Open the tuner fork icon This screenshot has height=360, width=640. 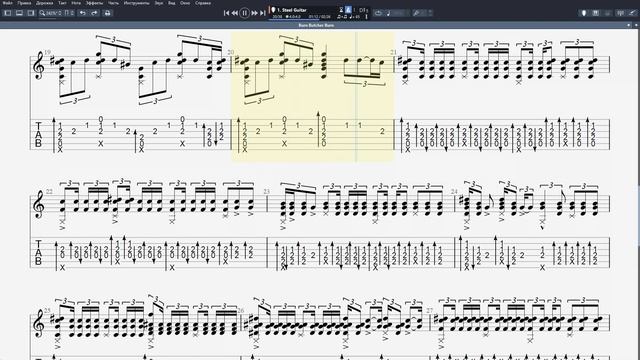[x=416, y=13]
